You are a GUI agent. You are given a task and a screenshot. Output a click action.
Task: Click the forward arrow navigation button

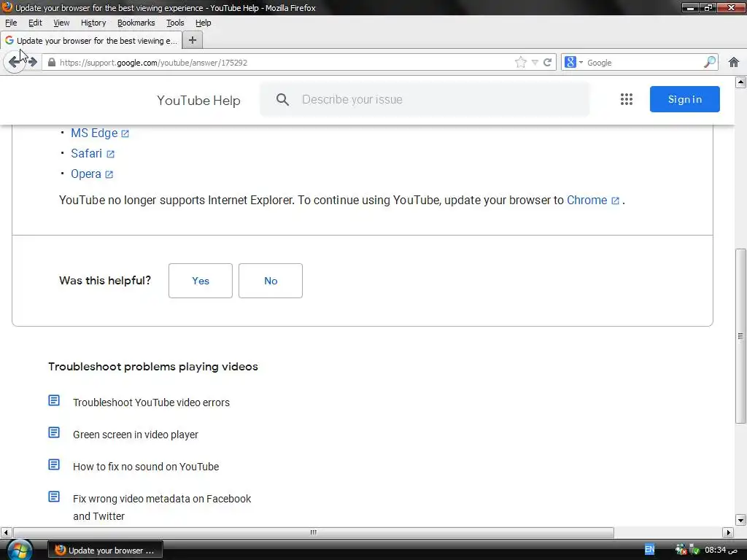coord(32,63)
